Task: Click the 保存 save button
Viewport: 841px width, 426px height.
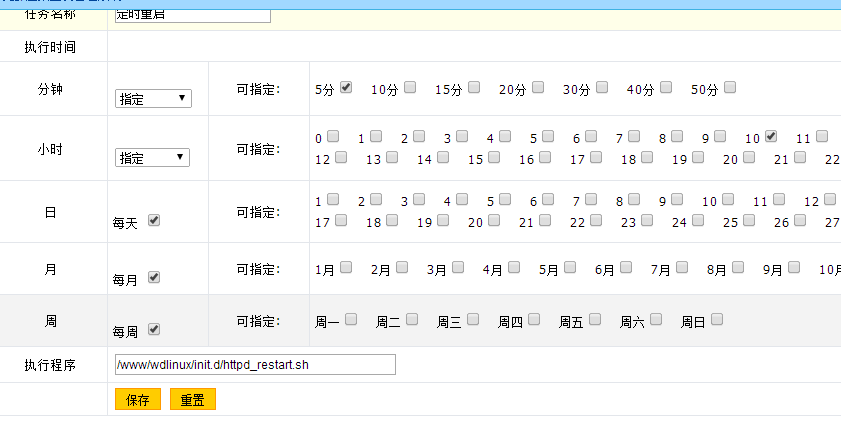Action: point(137,399)
